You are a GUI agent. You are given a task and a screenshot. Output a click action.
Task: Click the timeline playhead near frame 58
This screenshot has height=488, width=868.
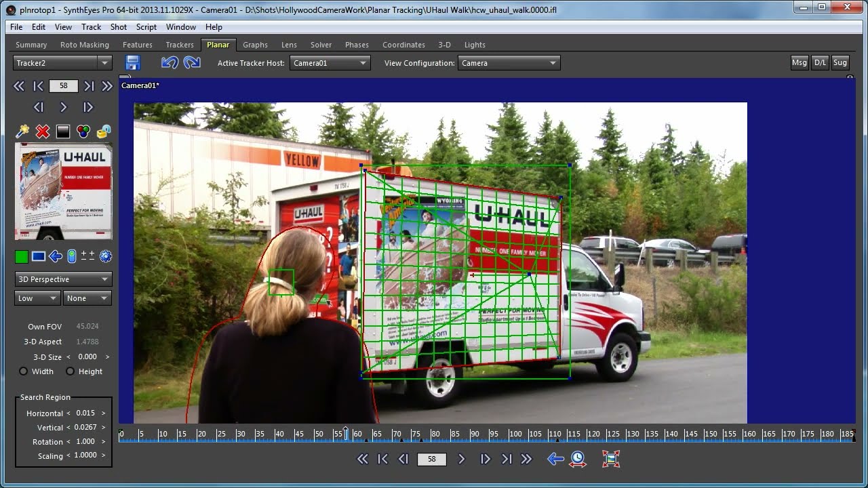(346, 433)
